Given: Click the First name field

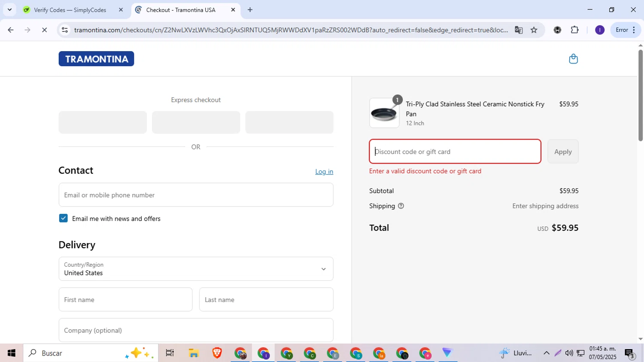Looking at the screenshot, I should click(125, 300).
